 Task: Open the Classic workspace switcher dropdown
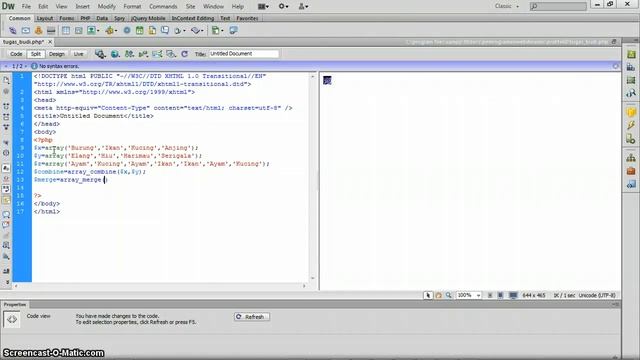(x=507, y=6)
